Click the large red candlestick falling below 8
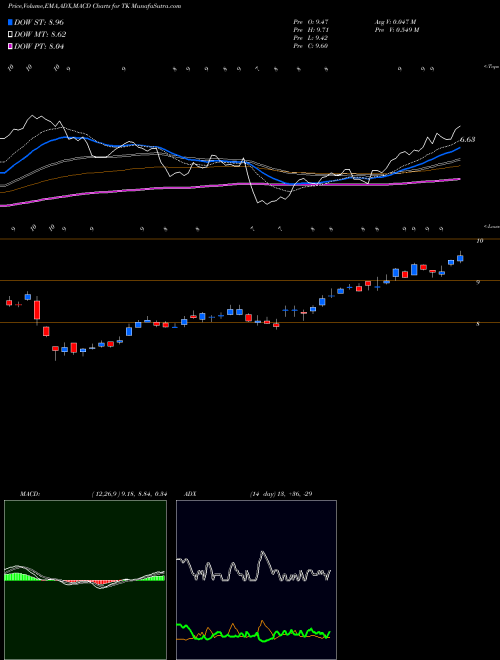 37,309
